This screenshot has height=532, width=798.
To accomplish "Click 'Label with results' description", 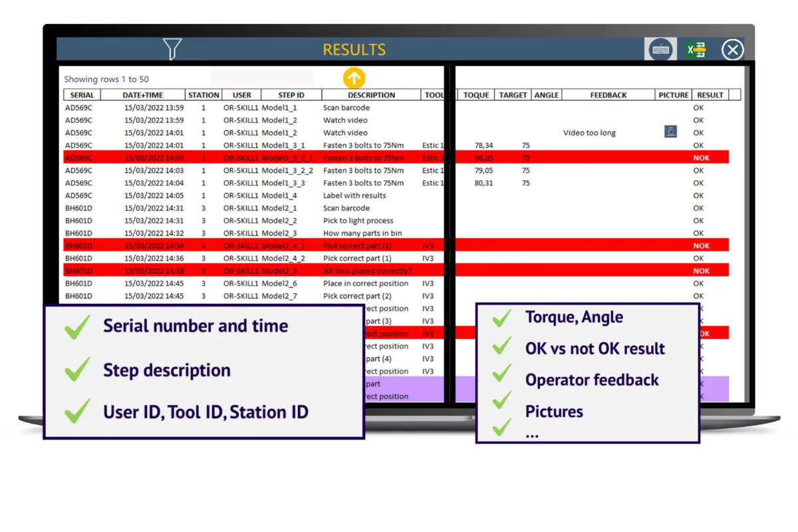I will click(354, 196).
